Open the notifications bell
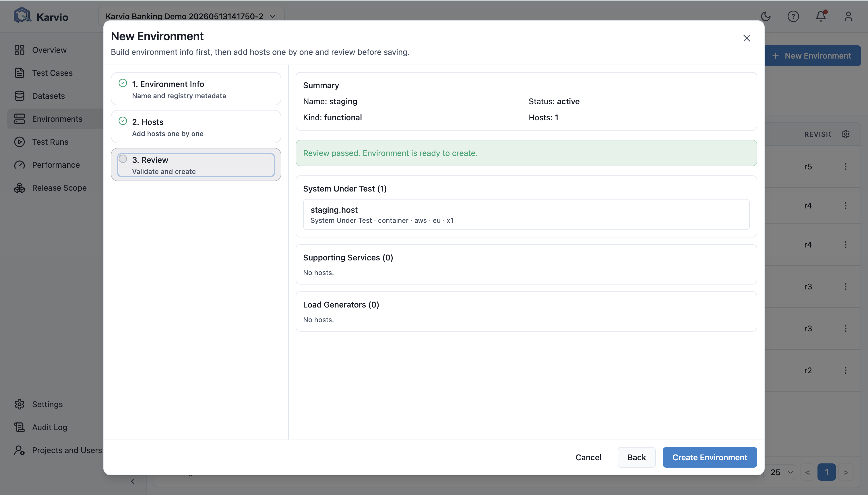The width and height of the screenshot is (868, 495). (x=821, y=16)
